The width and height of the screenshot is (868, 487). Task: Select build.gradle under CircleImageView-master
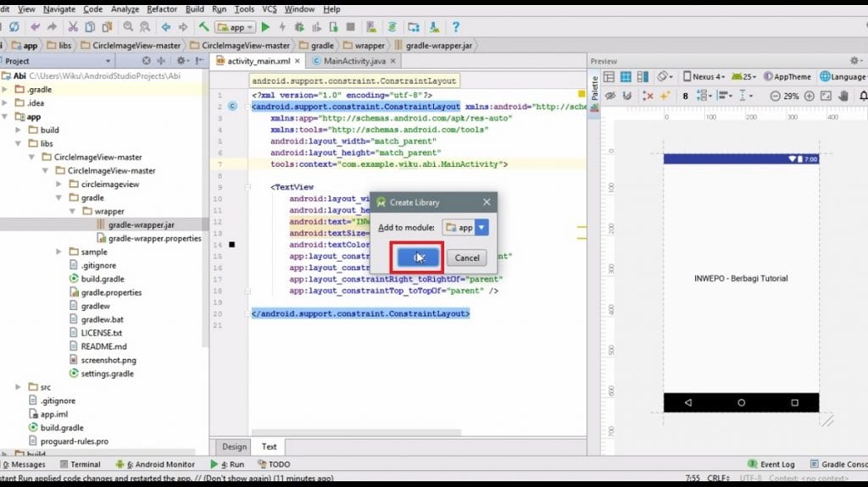102,279
